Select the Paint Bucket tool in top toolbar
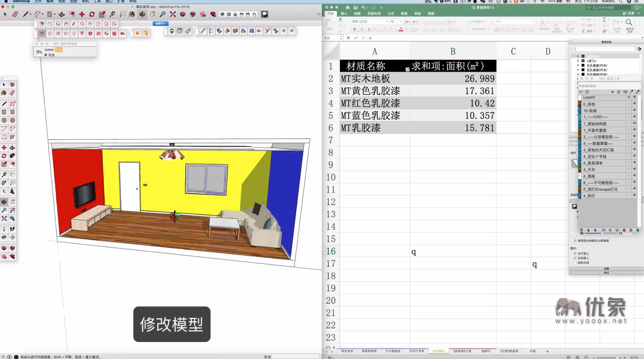The image size is (644, 359). coord(132,14)
